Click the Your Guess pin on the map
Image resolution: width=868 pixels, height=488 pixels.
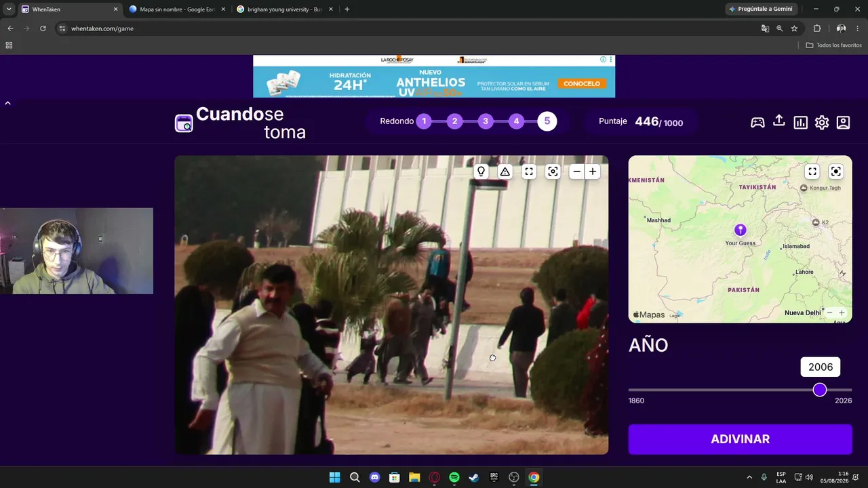pos(741,230)
